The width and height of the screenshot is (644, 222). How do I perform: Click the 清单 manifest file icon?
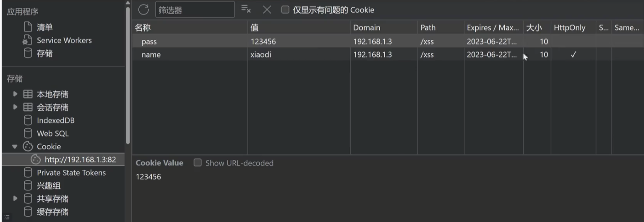click(27, 27)
